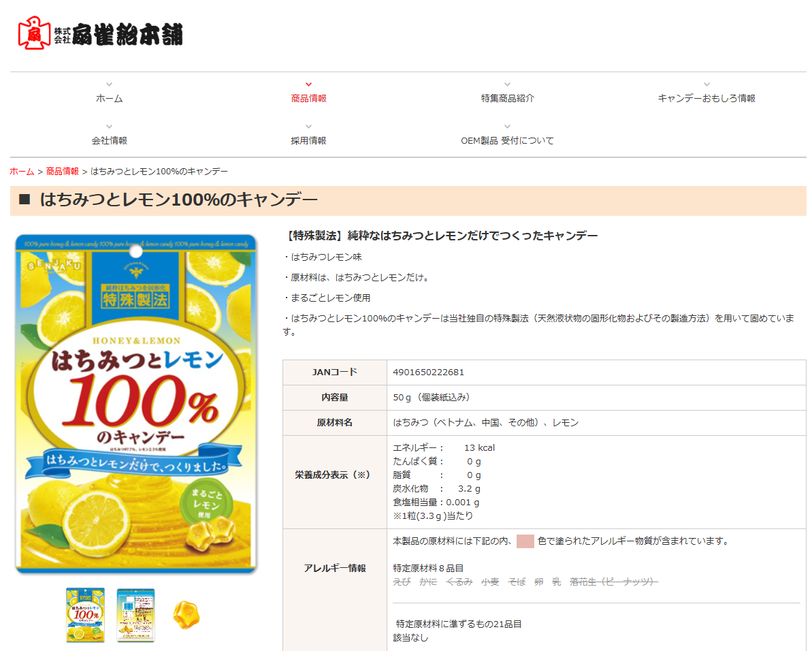Click the struck-through くるみ allergen
The image size is (812, 651).
[459, 582]
